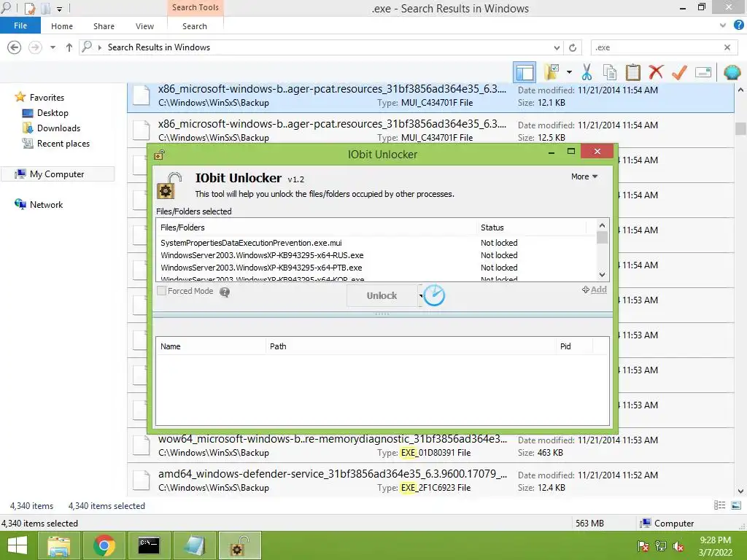The width and height of the screenshot is (747, 560).
Task: Click the Copy pages icon
Action: click(610, 72)
